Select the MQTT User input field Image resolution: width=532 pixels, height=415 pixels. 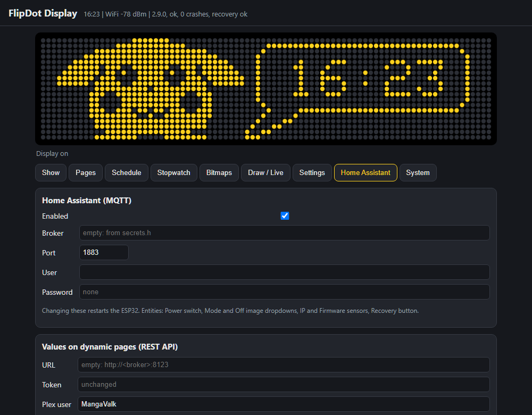click(284, 272)
